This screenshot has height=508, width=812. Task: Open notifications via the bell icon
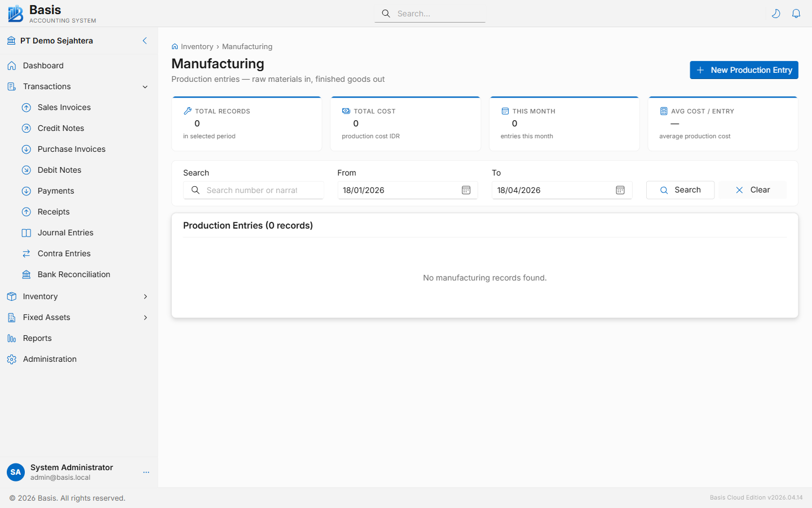coord(796,13)
